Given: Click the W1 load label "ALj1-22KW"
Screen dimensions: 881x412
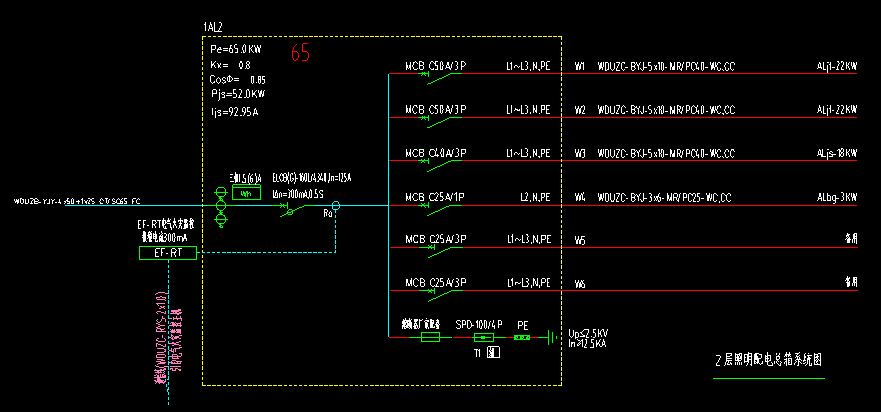Looking at the screenshot, I should click(x=837, y=66).
